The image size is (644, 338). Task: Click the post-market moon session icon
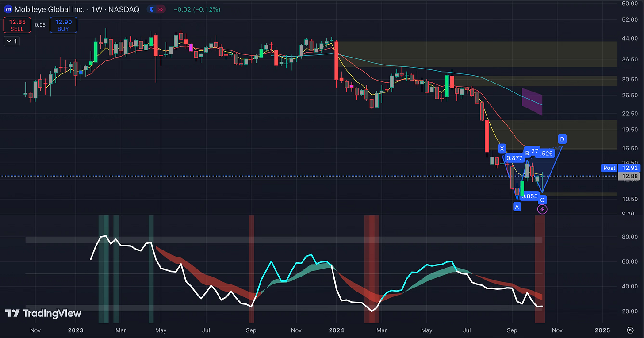coord(153,9)
